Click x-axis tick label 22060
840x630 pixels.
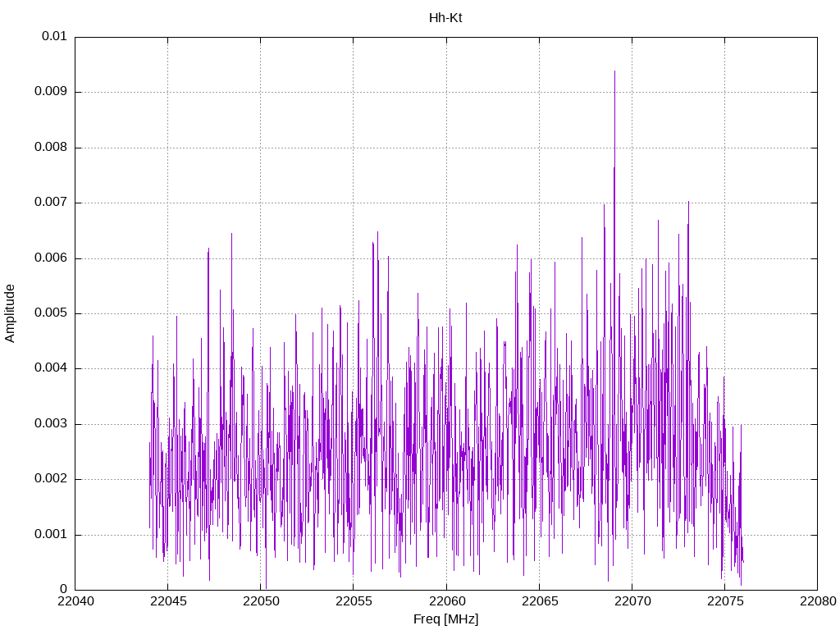click(x=446, y=601)
